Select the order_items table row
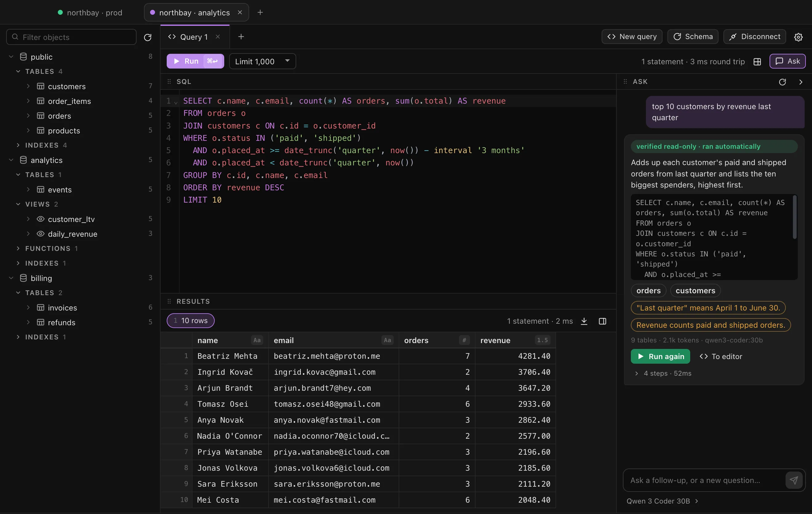 (80, 101)
